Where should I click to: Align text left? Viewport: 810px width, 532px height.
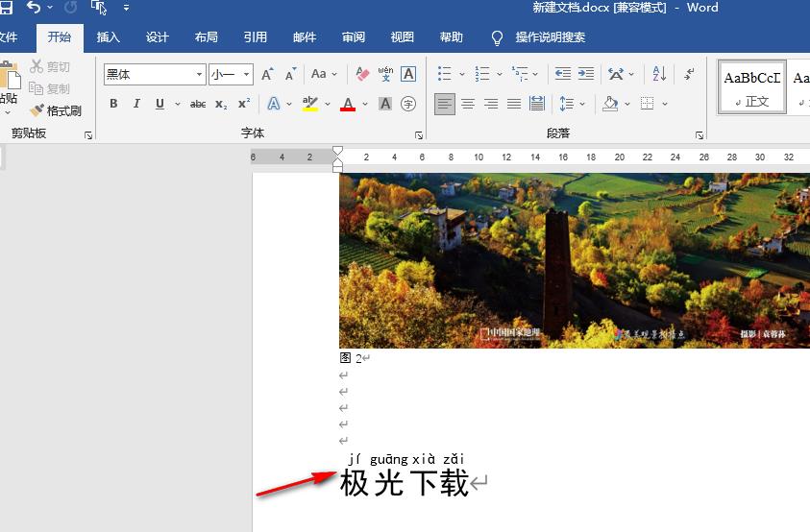pyautogui.click(x=445, y=104)
